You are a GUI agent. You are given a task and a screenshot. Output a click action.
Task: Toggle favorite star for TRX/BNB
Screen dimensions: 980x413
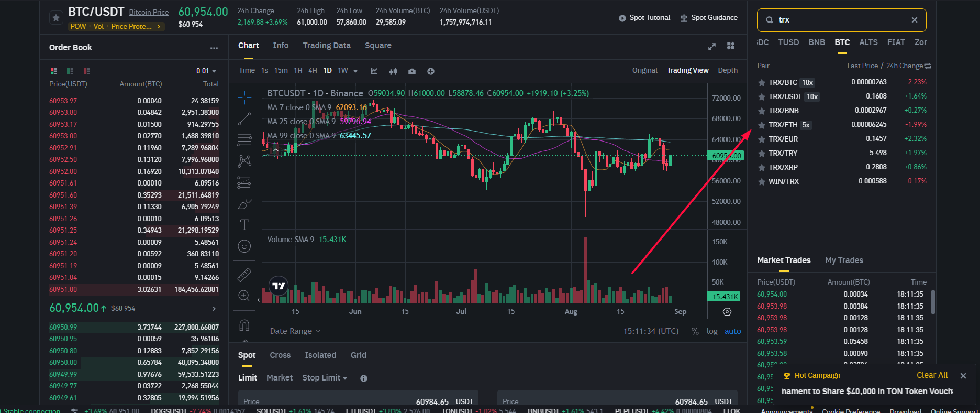pyautogui.click(x=762, y=111)
